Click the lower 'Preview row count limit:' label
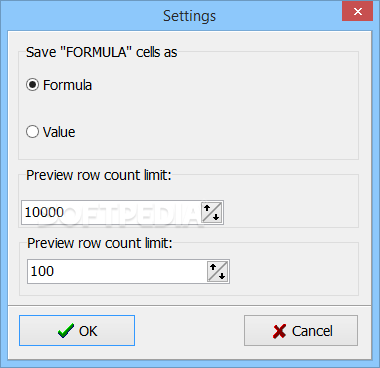This screenshot has width=380, height=368. pyautogui.click(x=100, y=243)
